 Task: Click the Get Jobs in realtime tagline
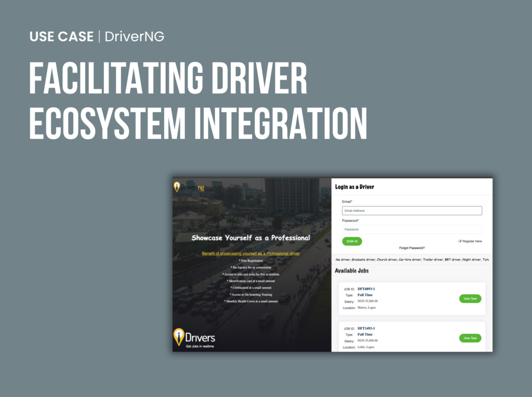point(199,346)
